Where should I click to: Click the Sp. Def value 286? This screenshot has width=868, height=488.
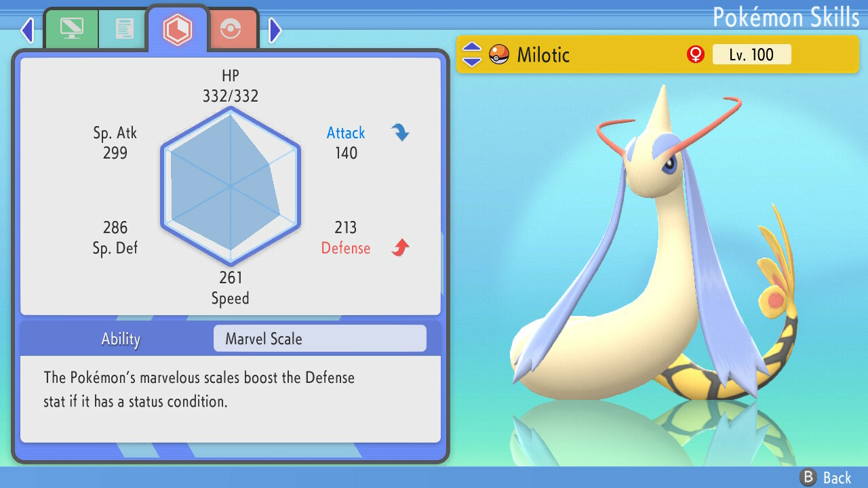coord(115,227)
